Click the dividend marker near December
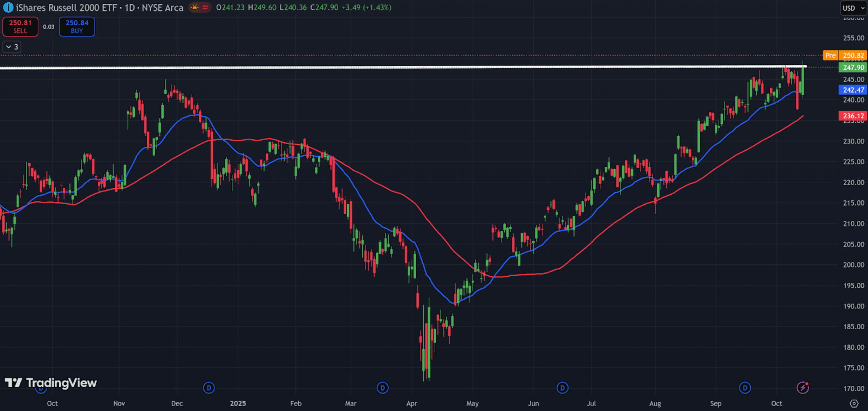868x411 pixels. [x=209, y=388]
